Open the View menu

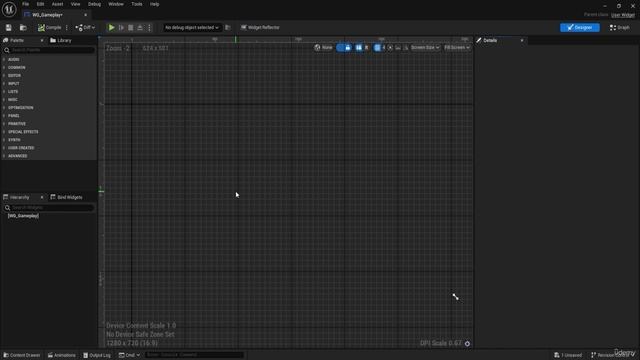76,4
